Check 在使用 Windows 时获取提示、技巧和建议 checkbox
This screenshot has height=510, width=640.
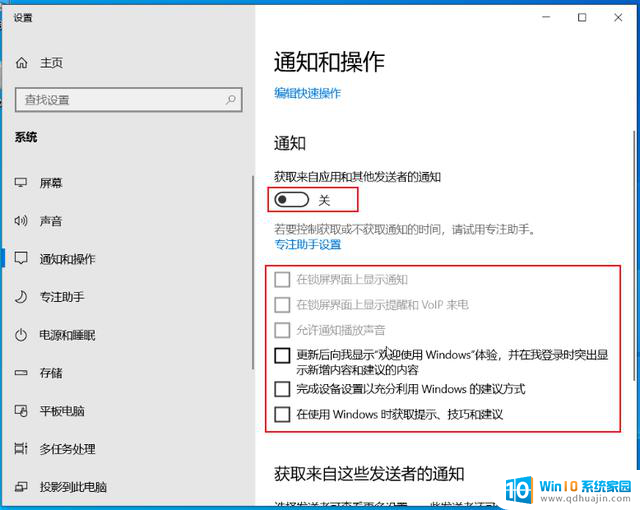click(x=282, y=414)
